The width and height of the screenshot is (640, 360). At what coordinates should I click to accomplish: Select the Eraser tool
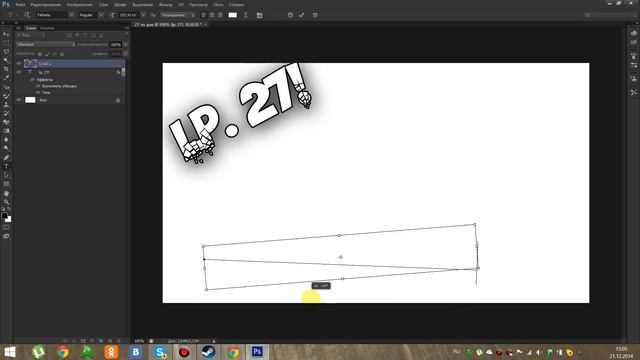coord(6,122)
